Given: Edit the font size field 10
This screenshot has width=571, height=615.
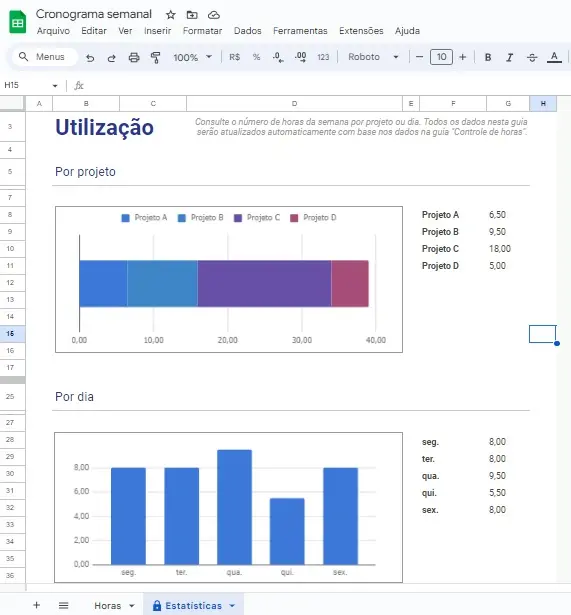Looking at the screenshot, I should click(441, 57).
